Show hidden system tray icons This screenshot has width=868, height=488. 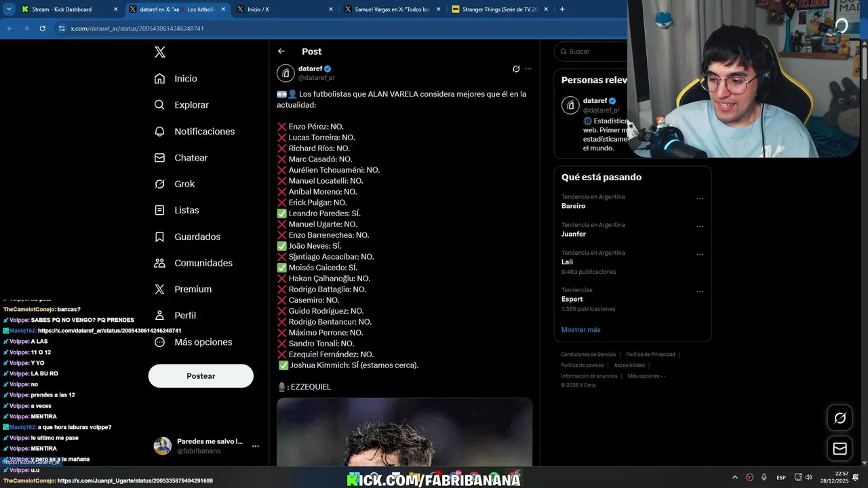point(734,477)
